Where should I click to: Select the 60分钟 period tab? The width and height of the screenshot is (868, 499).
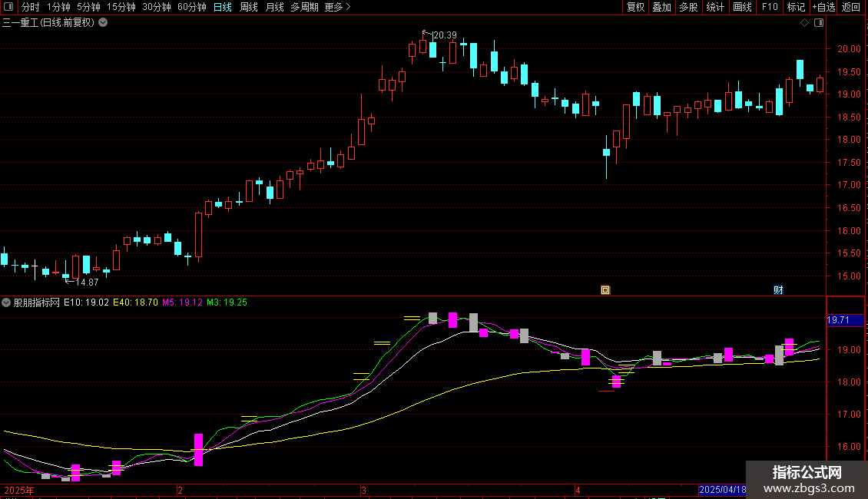pos(192,7)
